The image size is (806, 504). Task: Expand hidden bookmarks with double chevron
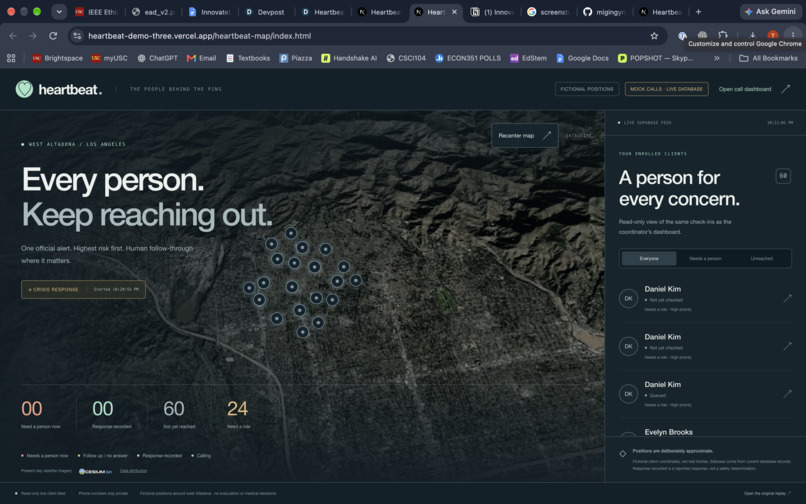click(x=717, y=58)
